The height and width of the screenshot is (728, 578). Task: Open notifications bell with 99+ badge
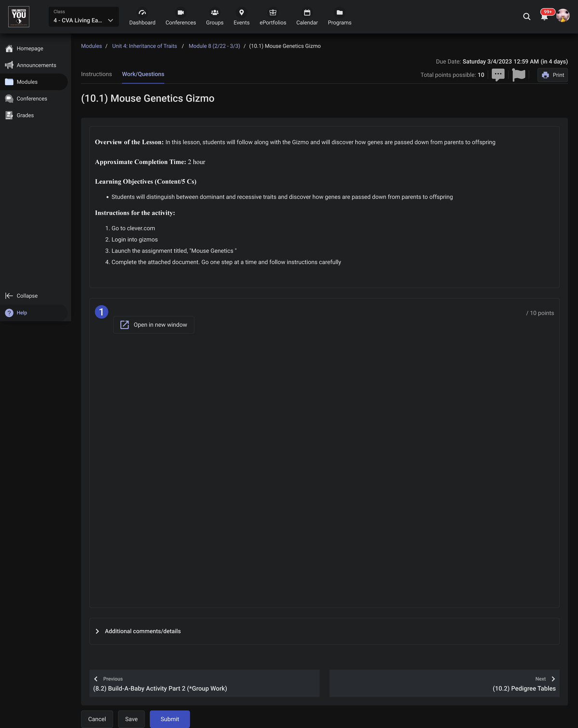click(544, 16)
